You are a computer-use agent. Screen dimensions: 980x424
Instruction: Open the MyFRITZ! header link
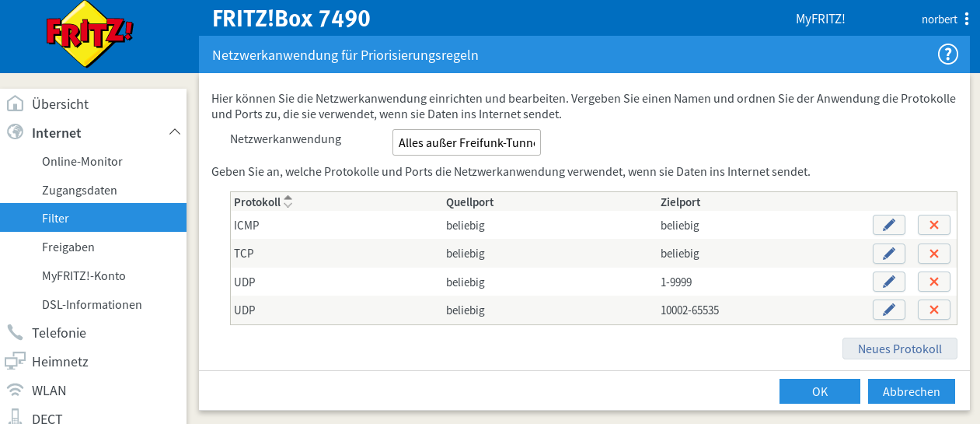pos(820,19)
